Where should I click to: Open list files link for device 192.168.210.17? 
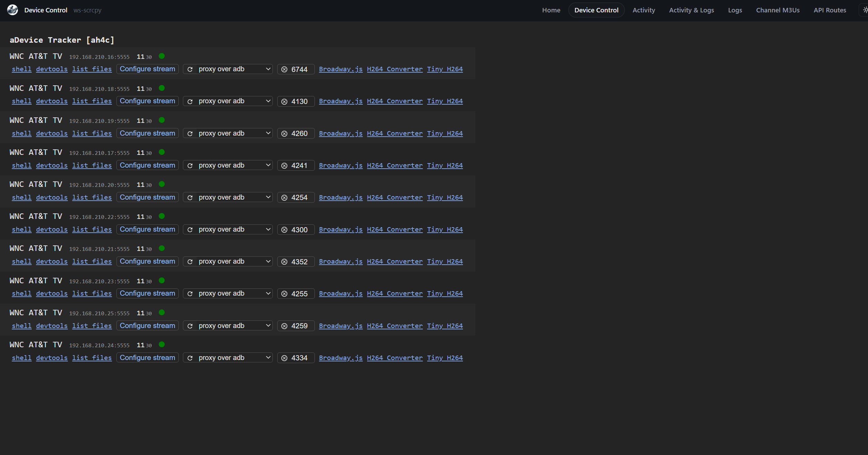(92, 166)
